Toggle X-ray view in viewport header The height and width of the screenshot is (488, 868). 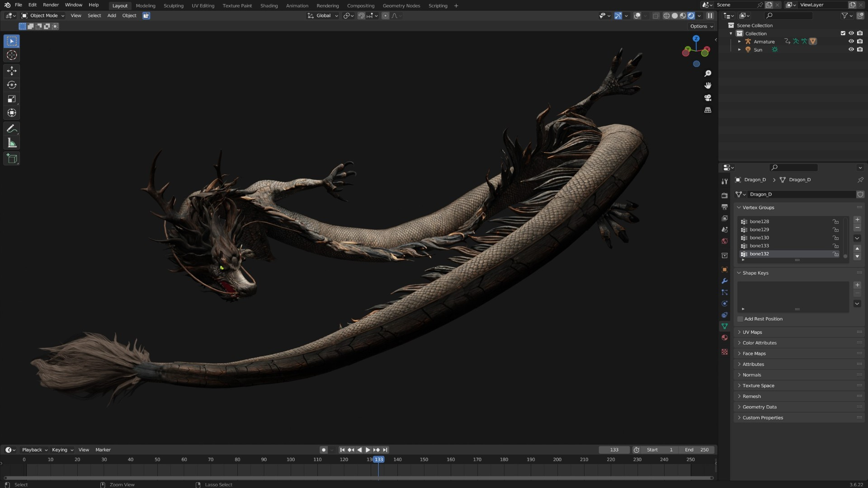coord(656,16)
